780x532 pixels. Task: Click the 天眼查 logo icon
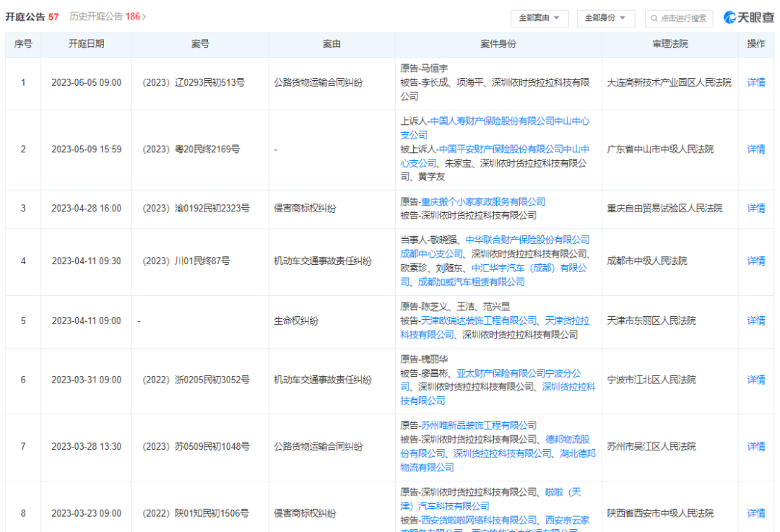[731, 17]
